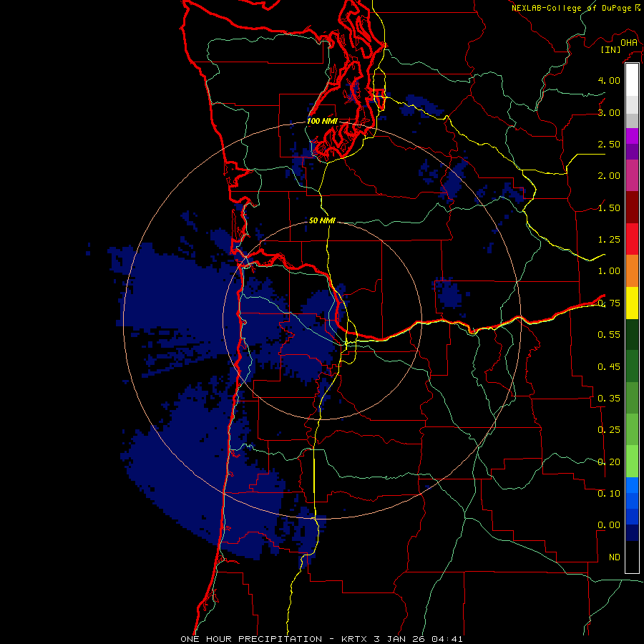Screen dimensions: 644x644
Task: Click the [IN] units label
Action: tap(611, 49)
